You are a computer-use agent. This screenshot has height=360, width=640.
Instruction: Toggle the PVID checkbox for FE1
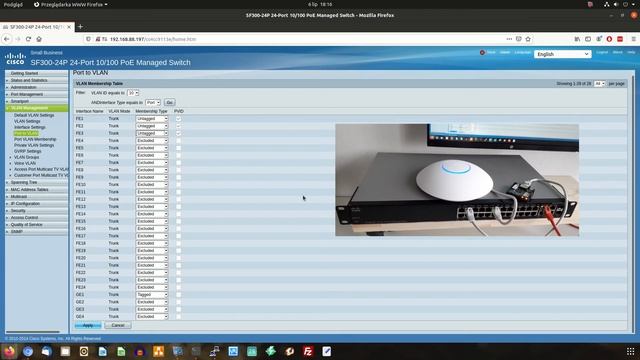pos(178,119)
